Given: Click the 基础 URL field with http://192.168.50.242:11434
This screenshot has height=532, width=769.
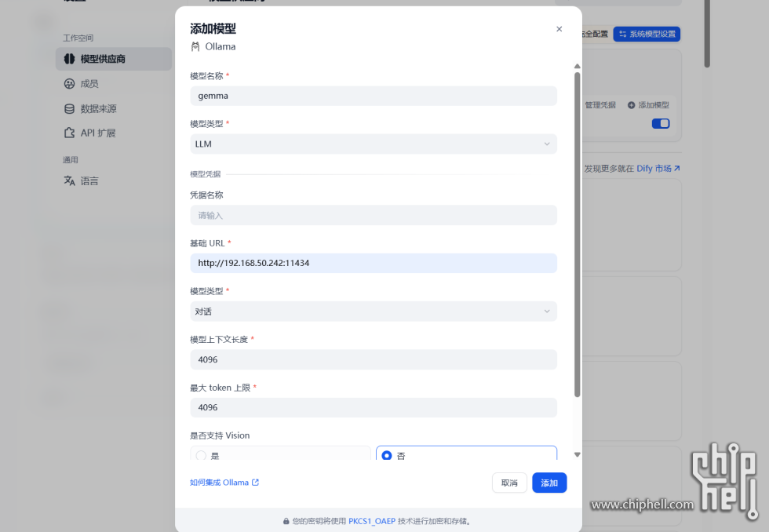Looking at the screenshot, I should [374, 263].
